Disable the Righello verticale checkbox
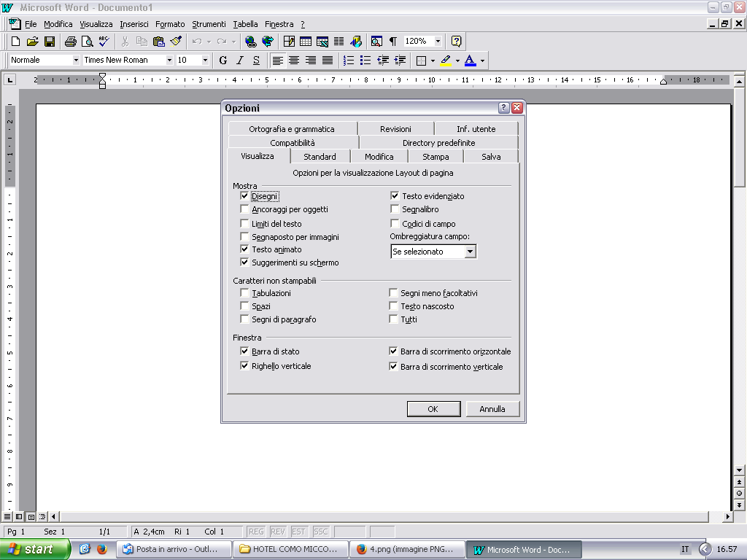This screenshot has width=747, height=560. (x=245, y=366)
